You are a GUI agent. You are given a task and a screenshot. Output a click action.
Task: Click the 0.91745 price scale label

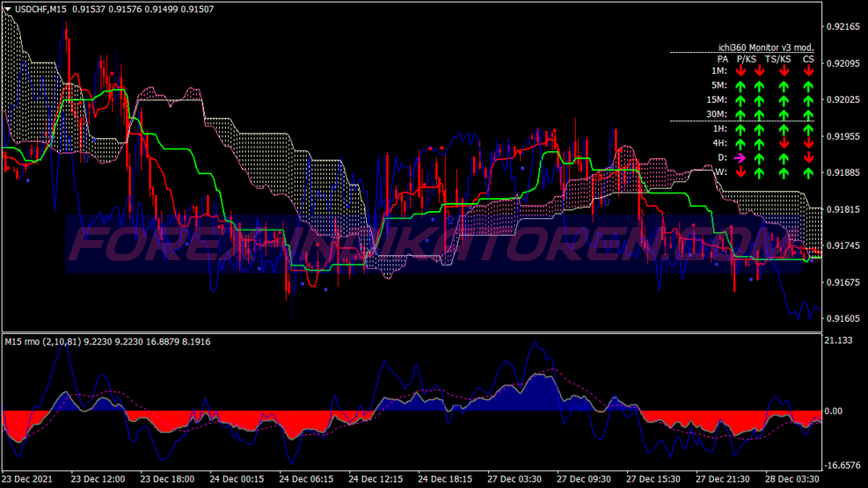pos(843,245)
